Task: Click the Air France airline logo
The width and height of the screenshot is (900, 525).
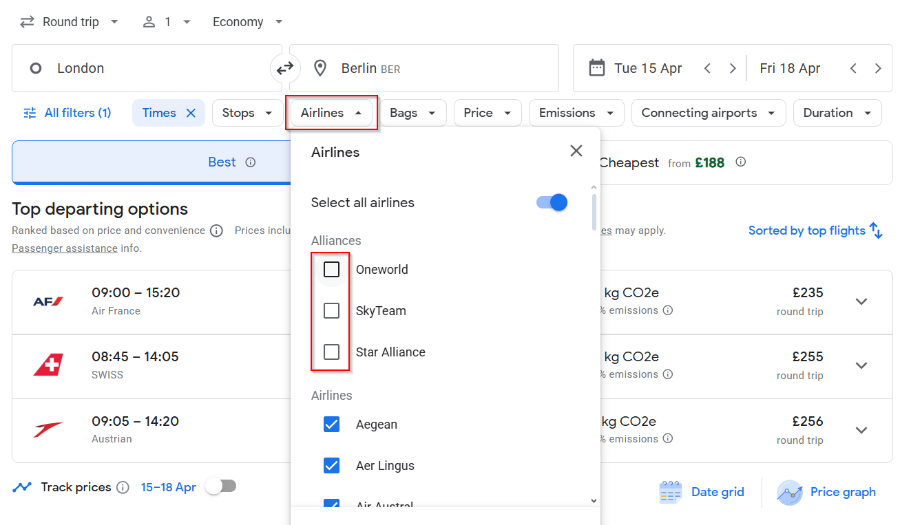Action: tap(48, 301)
